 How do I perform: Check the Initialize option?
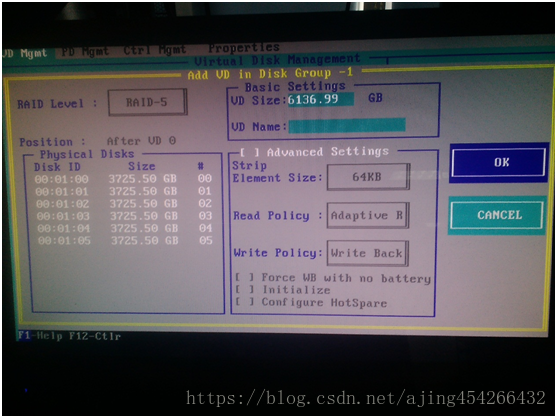(245, 290)
